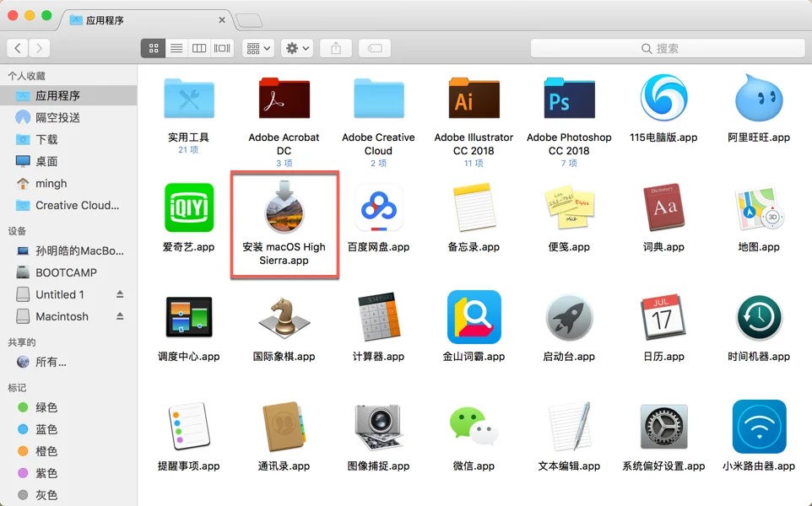Open 下载 in the sidebar
This screenshot has height=506, width=812.
pyautogui.click(x=68, y=139)
